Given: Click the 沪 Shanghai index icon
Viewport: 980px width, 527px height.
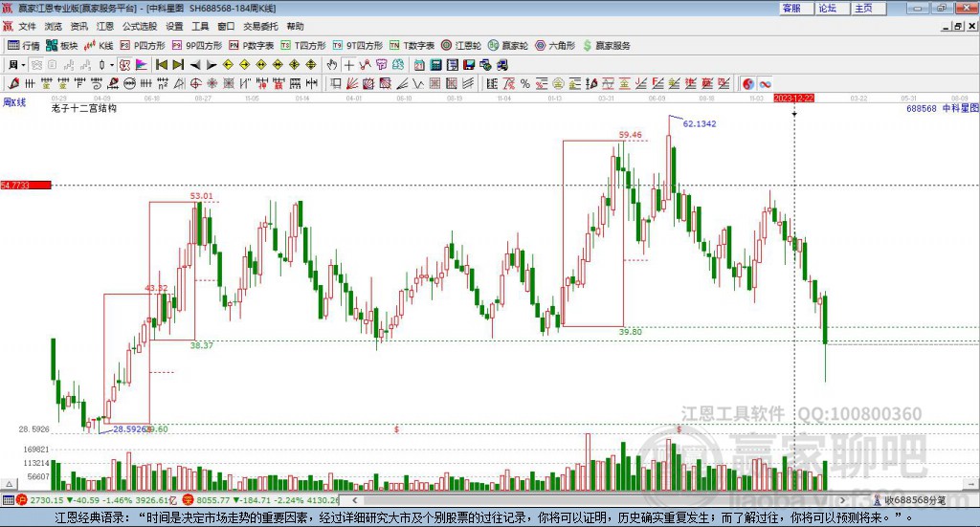Looking at the screenshot, I should [x=22, y=500].
